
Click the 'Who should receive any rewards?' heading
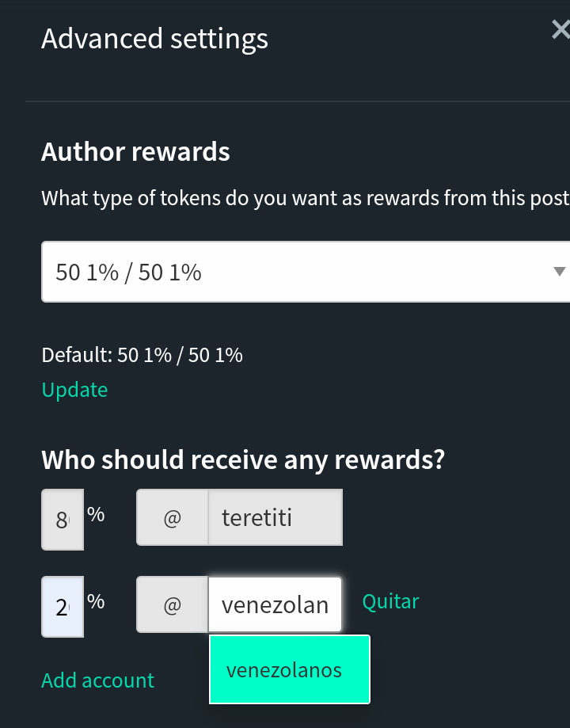point(242,459)
